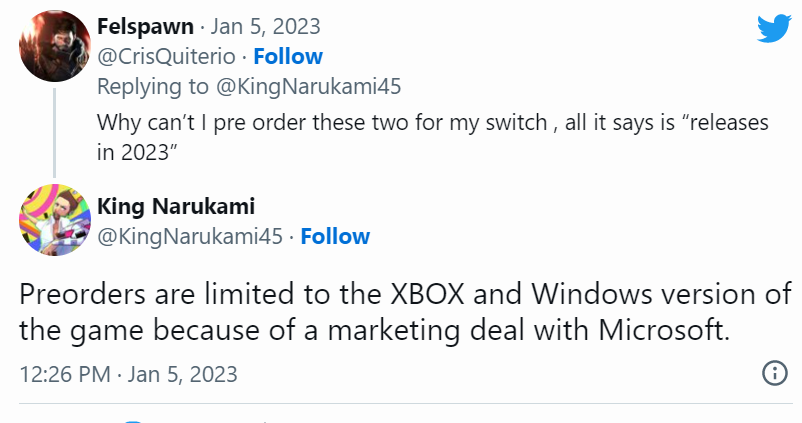
Task: Click the Jan 5, 2023 date beside Felspawn
Action: [x=265, y=27]
